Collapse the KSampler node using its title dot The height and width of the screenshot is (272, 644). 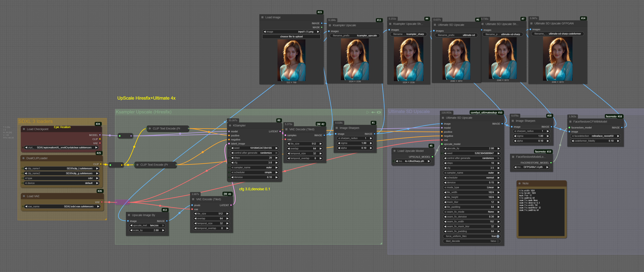coord(230,125)
